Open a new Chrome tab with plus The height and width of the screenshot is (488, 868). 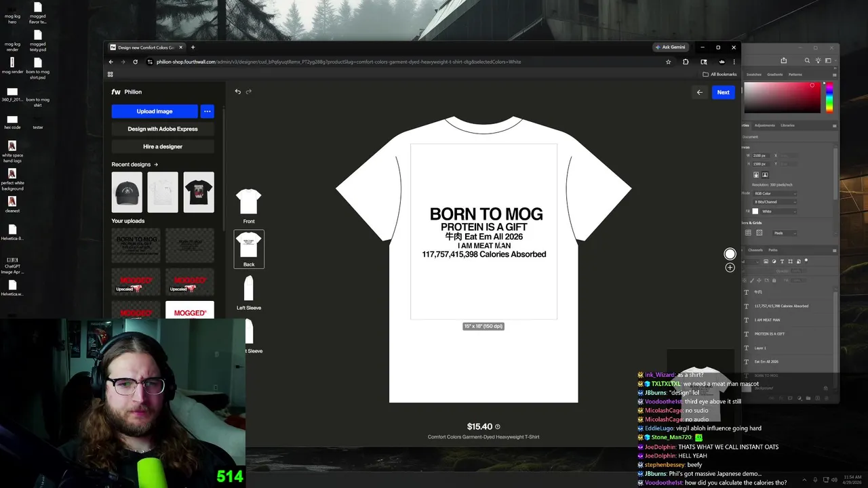[193, 47]
